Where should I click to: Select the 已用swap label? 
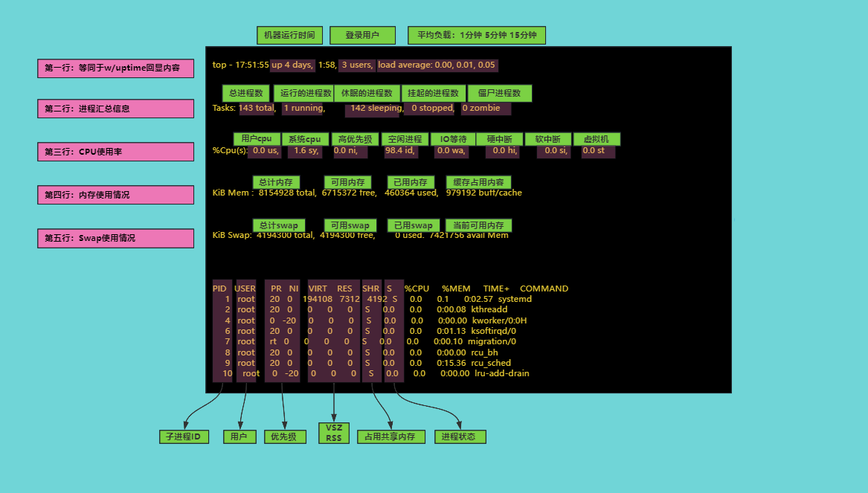coord(414,225)
